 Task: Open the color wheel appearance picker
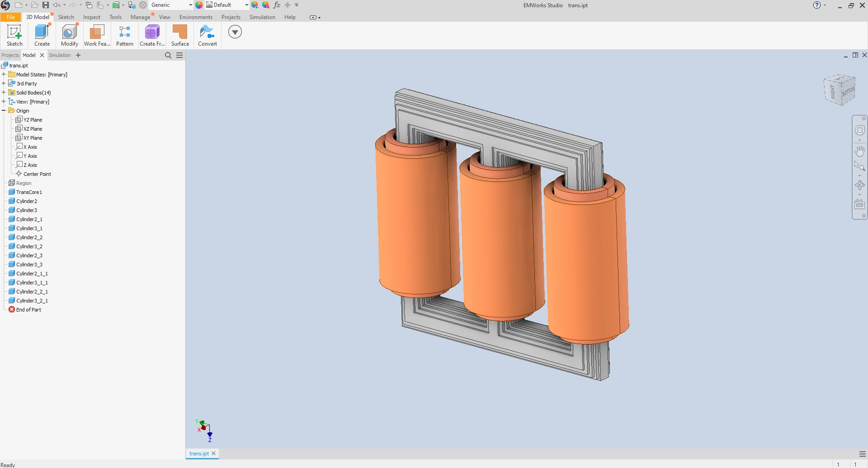point(199,5)
